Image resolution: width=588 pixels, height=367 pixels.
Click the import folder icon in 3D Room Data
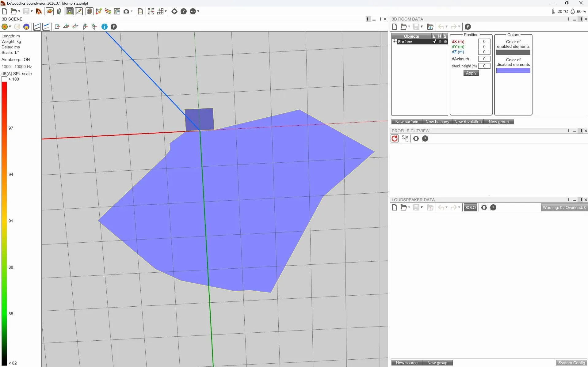[x=430, y=27]
